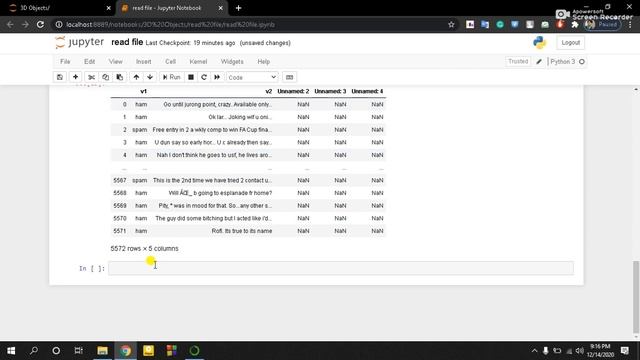The image size is (640, 360).
Task: Switch to the 3D Objects browser tab
Action: click(57, 8)
